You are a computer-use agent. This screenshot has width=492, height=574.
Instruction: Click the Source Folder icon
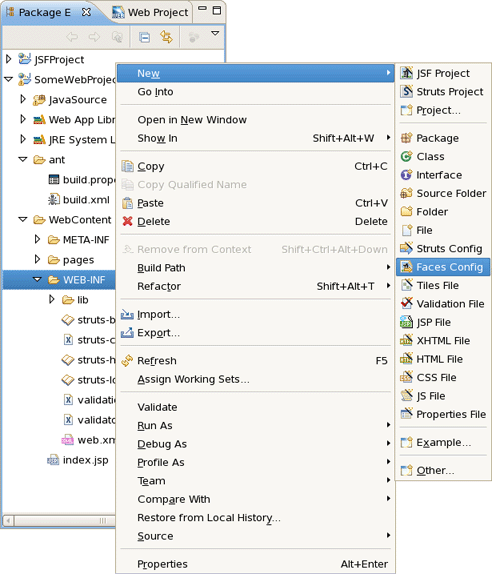click(x=406, y=193)
